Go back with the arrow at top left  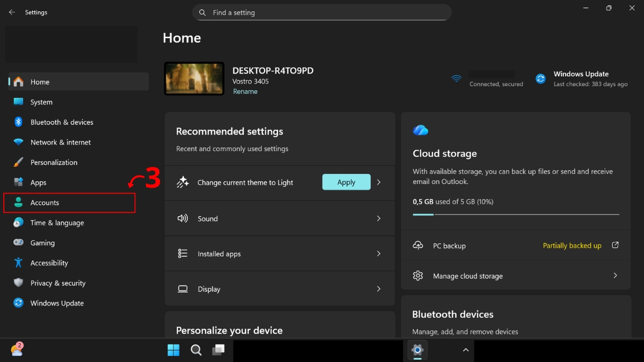12,12
